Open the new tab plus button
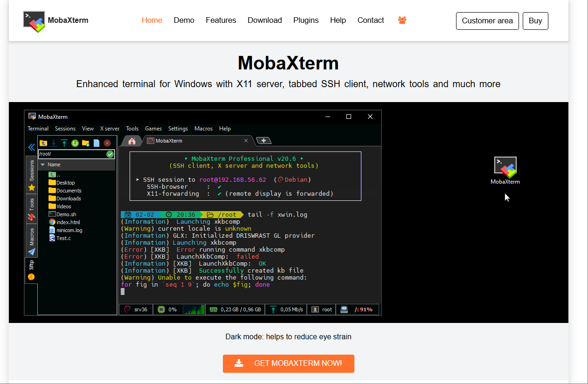 click(263, 141)
